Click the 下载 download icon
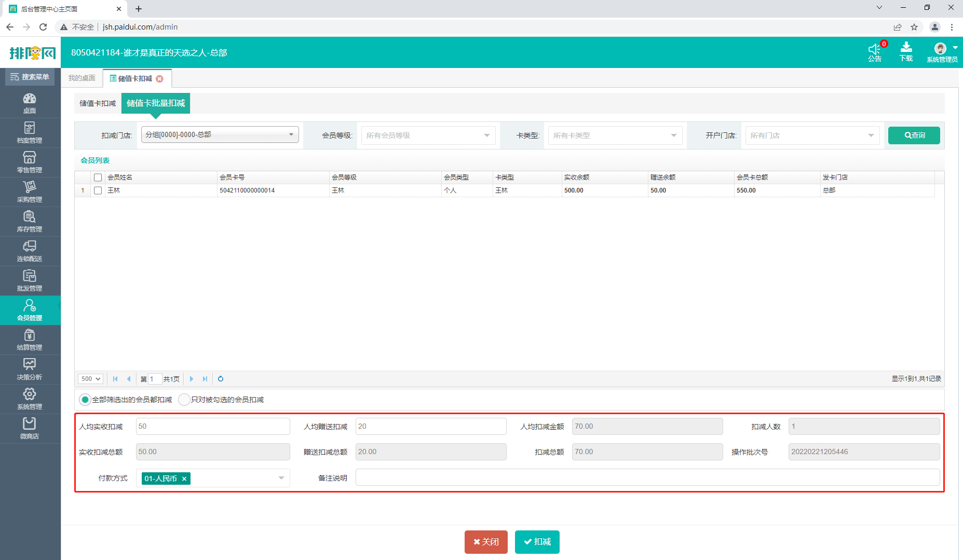This screenshot has width=963, height=560. [x=906, y=52]
